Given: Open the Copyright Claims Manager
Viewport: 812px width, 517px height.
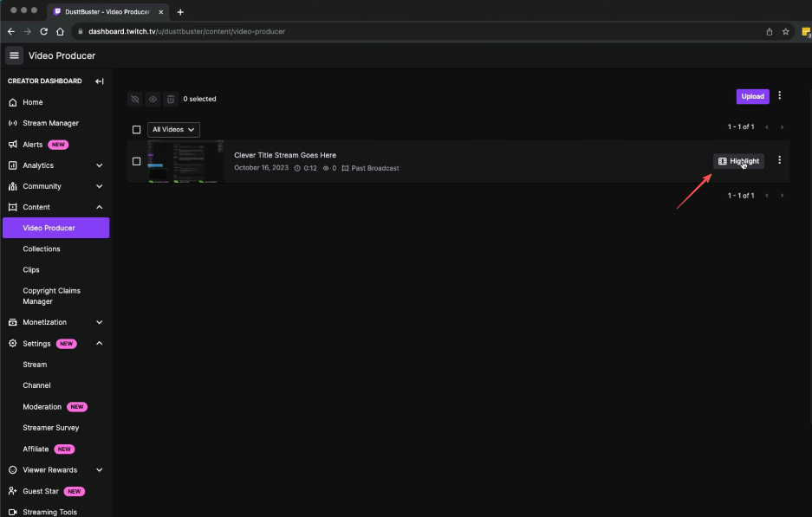Looking at the screenshot, I should coord(54,295).
